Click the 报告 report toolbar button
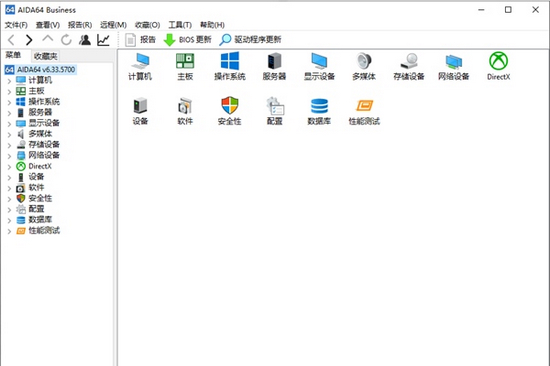The height and width of the screenshot is (366, 550). click(x=140, y=40)
